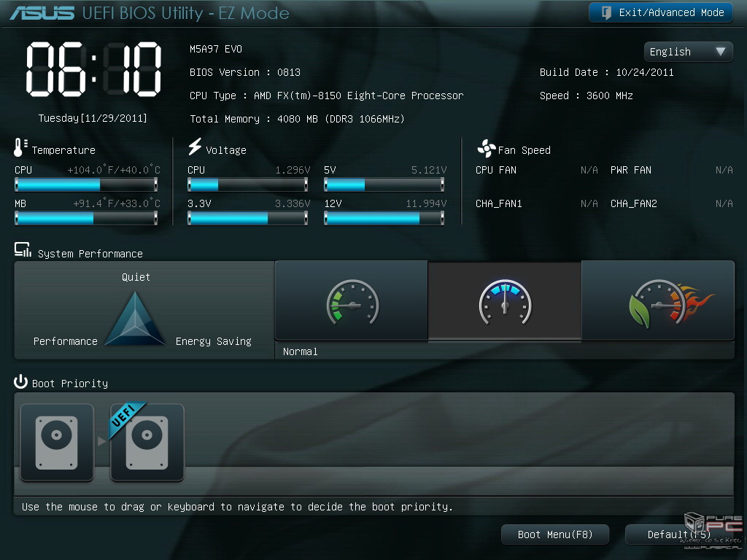Open the Boot Menu (F8)

555,534
